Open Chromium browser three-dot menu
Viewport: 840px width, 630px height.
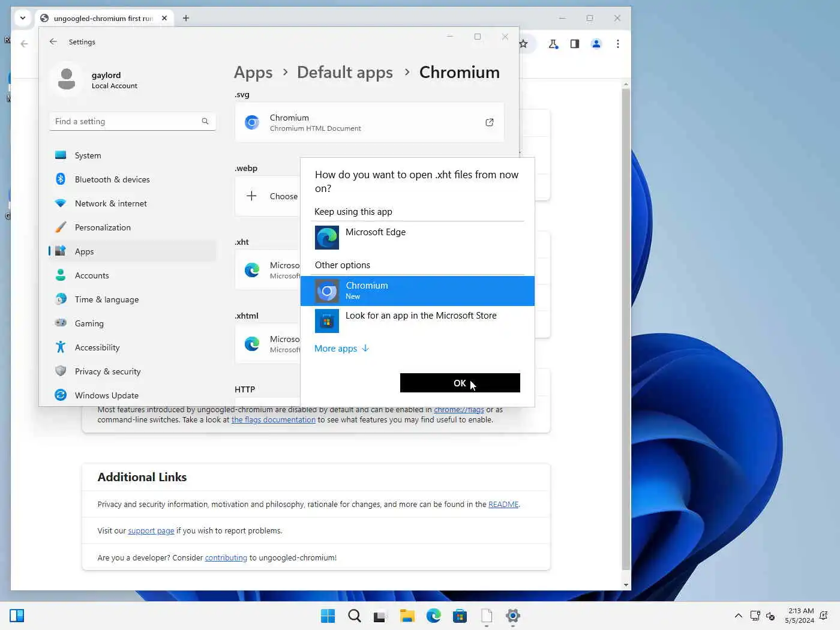(x=618, y=44)
